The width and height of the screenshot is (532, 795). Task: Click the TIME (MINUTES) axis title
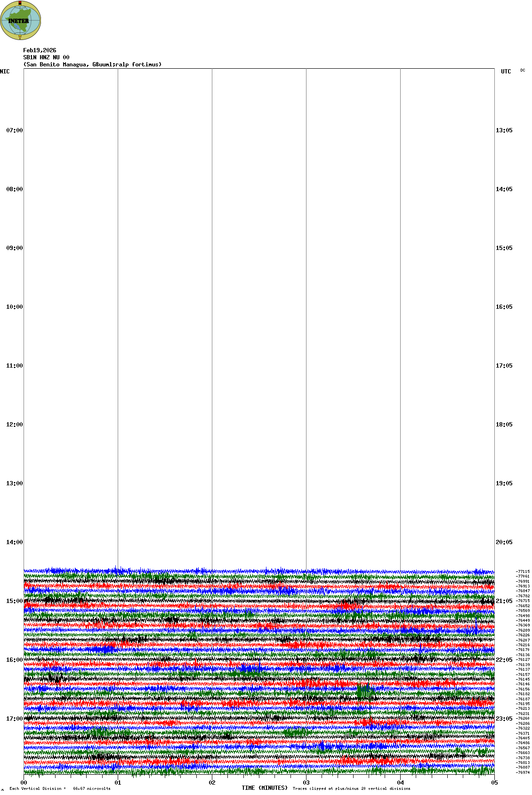(x=265, y=788)
